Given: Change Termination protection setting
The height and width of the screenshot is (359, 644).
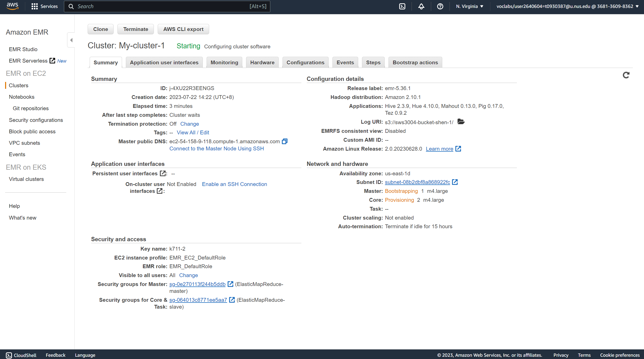Looking at the screenshot, I should [190, 124].
